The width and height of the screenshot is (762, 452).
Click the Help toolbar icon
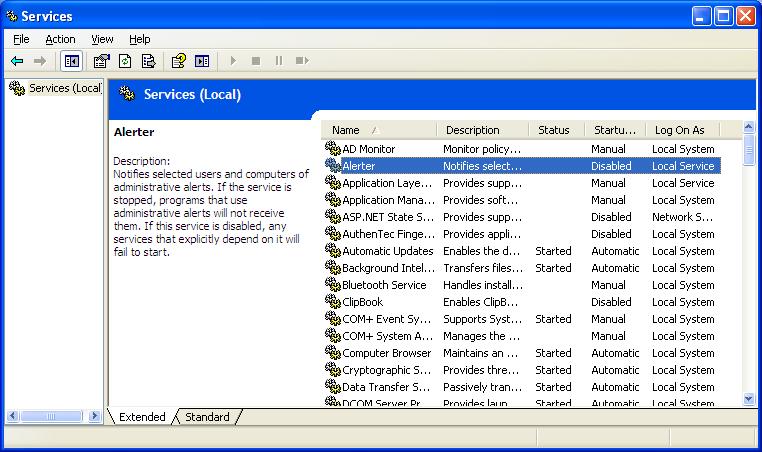178,61
